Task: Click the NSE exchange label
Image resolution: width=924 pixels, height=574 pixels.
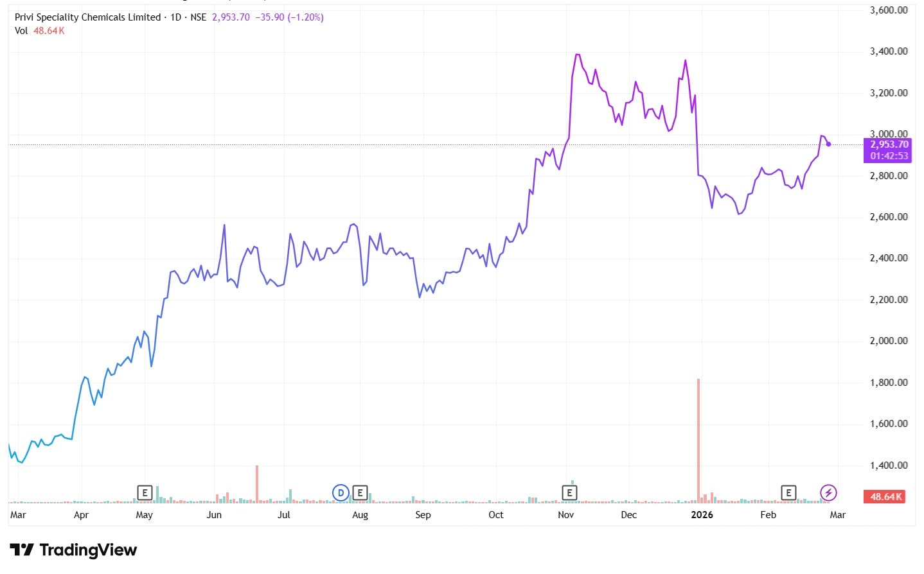Action: (198, 17)
